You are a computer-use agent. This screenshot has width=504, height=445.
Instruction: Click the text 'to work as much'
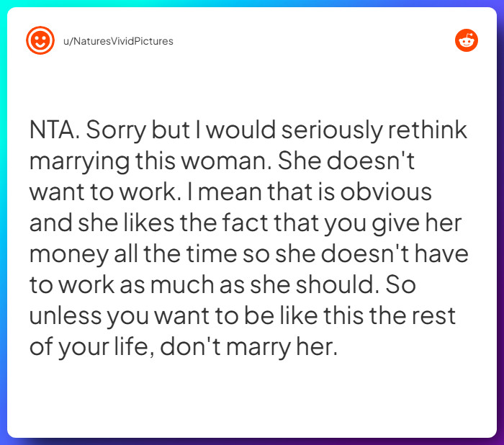tap(122, 285)
